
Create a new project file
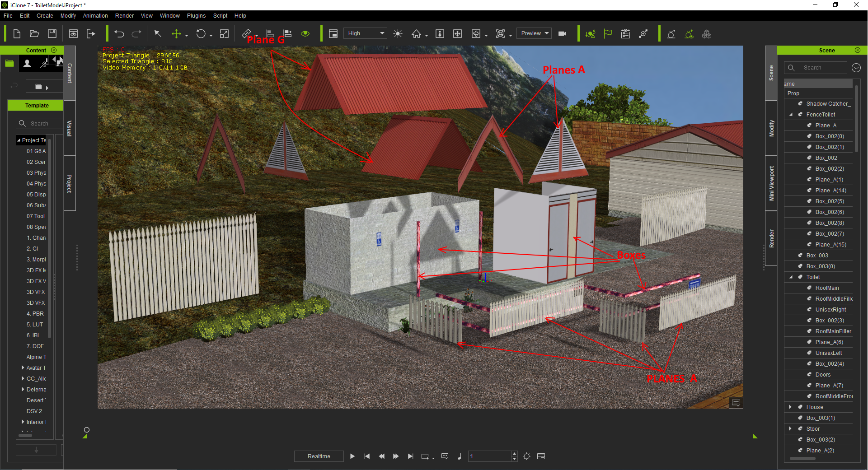coord(17,34)
